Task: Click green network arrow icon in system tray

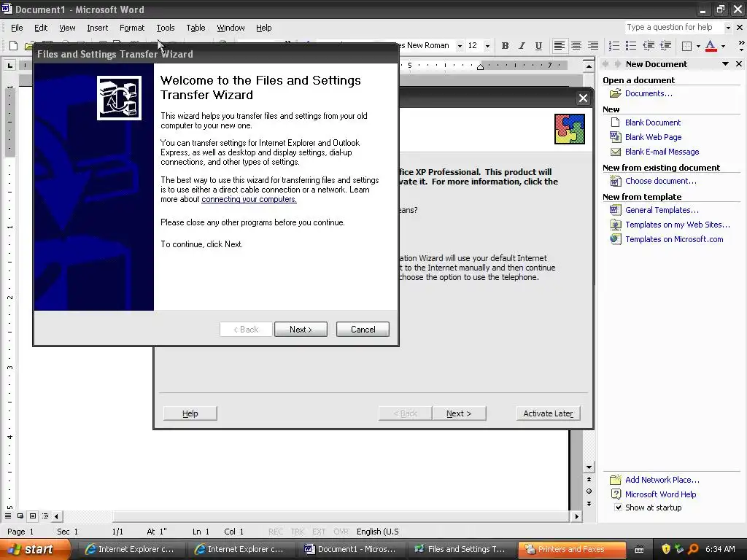Action: pyautogui.click(x=679, y=549)
